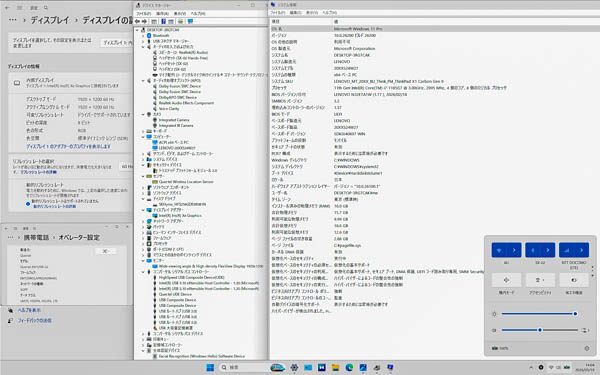The image size is (600, 375).
Task: Open ファイル(F) menu in System Information
Action: click(x=277, y=13)
